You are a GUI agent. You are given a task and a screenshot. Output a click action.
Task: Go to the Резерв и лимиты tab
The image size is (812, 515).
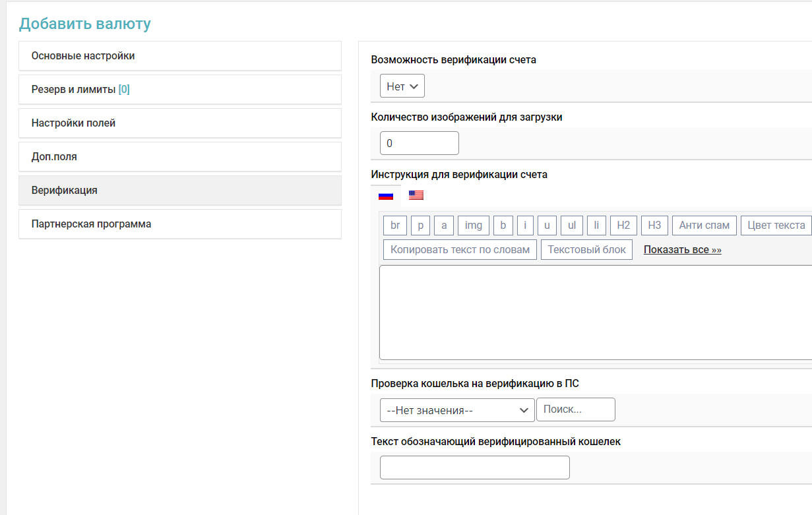click(179, 90)
